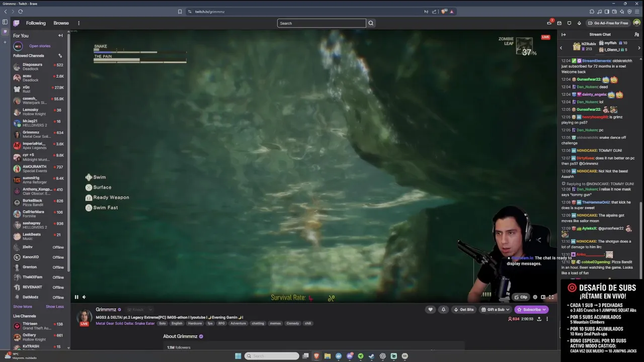Open the Subscribe dropdown
Image resolution: width=644 pixels, height=362 pixels.
click(531, 310)
